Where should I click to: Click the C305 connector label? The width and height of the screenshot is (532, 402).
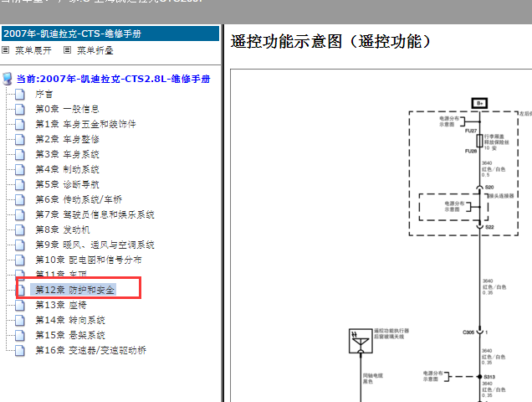click(x=468, y=332)
